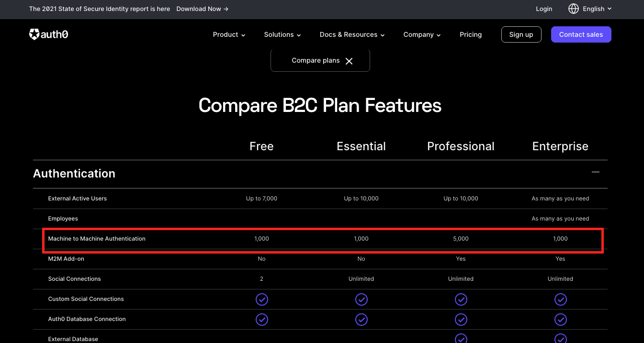Go to the Pricing page
This screenshot has height=343, width=644.
click(470, 34)
